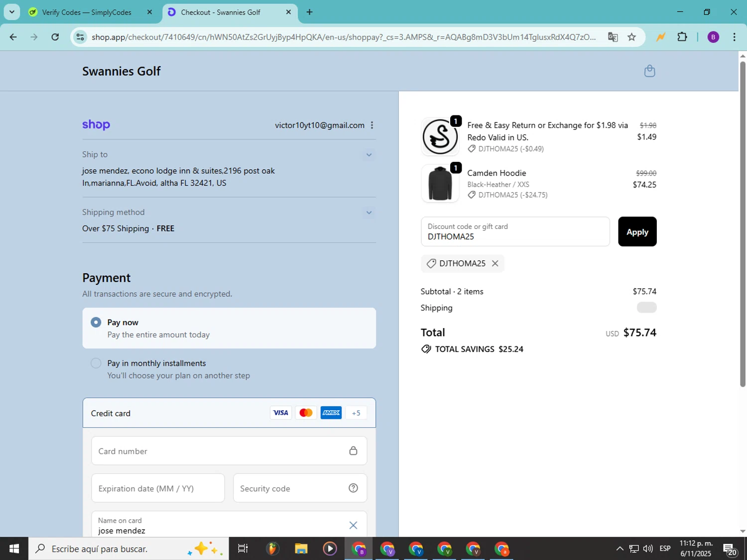Reload the checkout page

[x=55, y=37]
